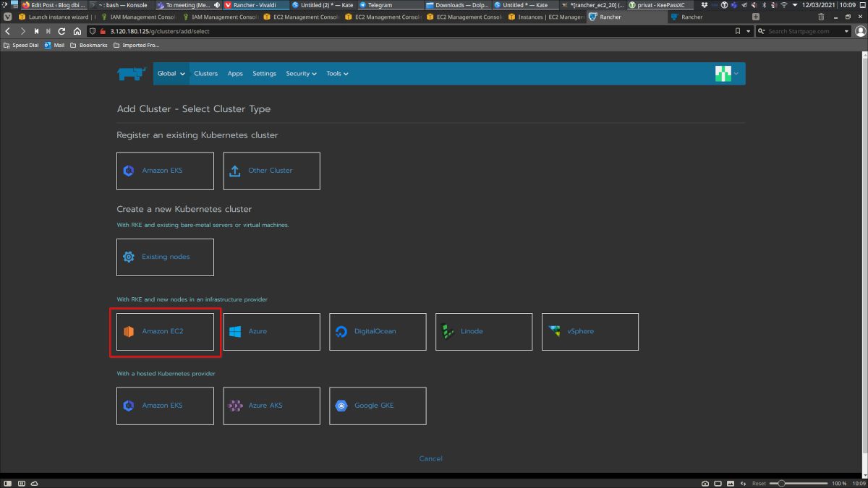Open the Global dropdown menu
This screenshot has height=488, width=868.
[171, 74]
